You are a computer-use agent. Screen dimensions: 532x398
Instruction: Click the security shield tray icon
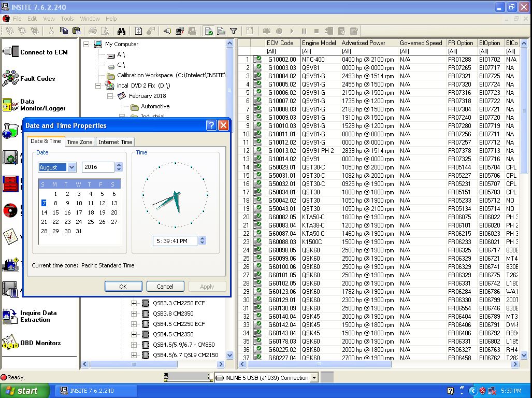click(x=482, y=391)
